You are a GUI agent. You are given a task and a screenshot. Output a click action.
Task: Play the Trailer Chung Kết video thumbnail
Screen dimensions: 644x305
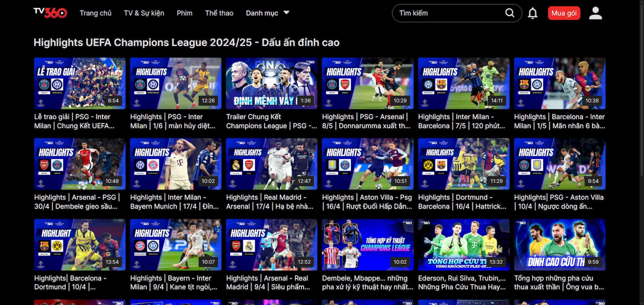[272, 83]
